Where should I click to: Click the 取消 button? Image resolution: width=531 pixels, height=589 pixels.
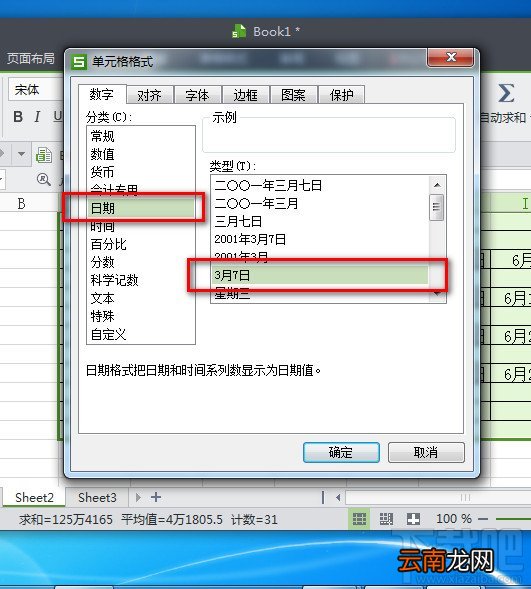tap(426, 452)
